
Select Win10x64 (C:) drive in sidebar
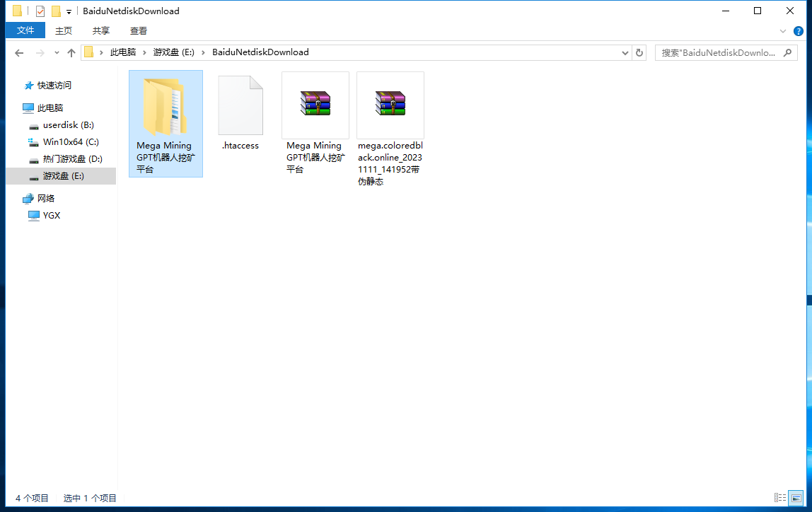[x=71, y=142]
